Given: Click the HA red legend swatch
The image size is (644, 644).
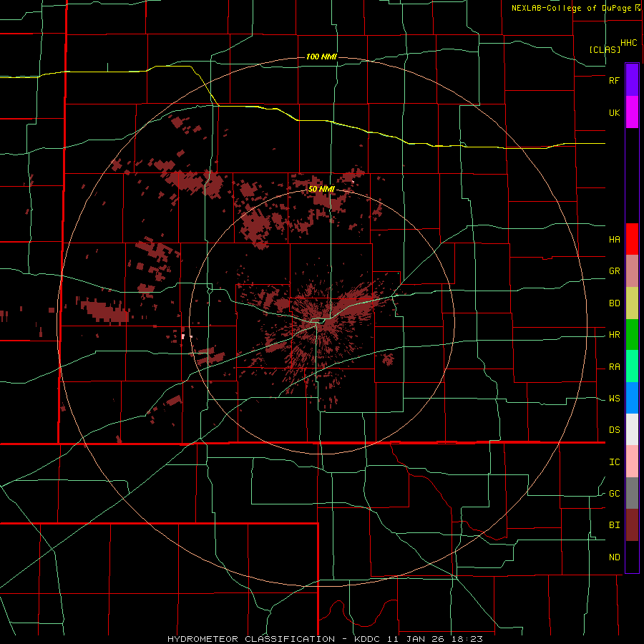Looking at the screenshot, I should tap(632, 239).
